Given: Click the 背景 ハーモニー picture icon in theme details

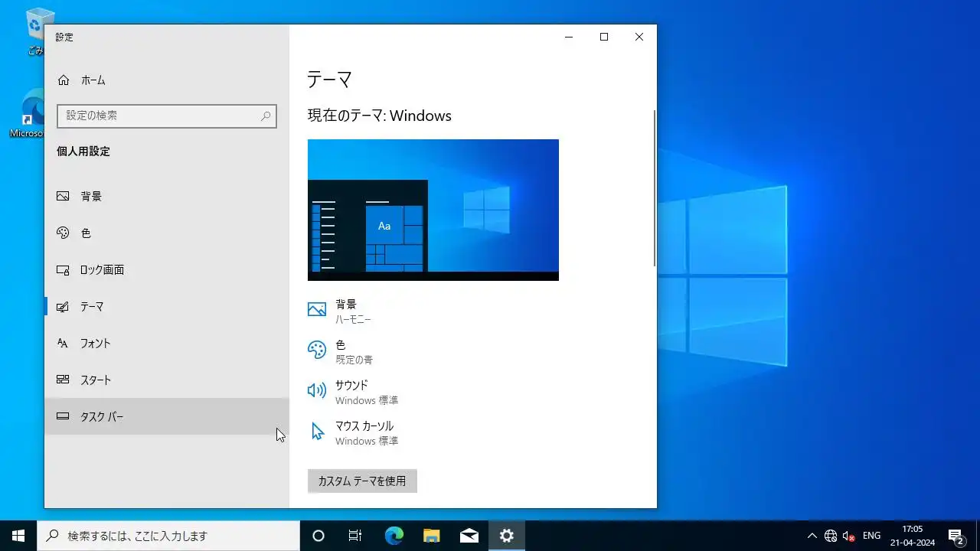Looking at the screenshot, I should click(x=317, y=310).
